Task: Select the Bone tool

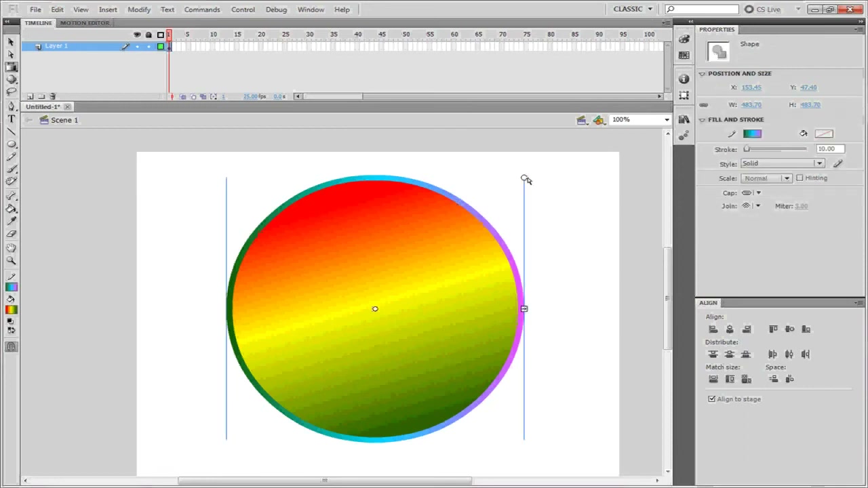Action: click(x=11, y=196)
